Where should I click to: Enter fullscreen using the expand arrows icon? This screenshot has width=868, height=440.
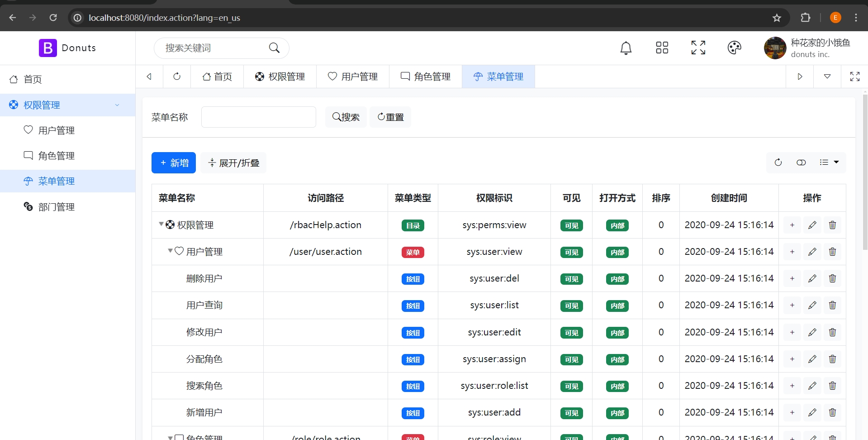(x=698, y=48)
